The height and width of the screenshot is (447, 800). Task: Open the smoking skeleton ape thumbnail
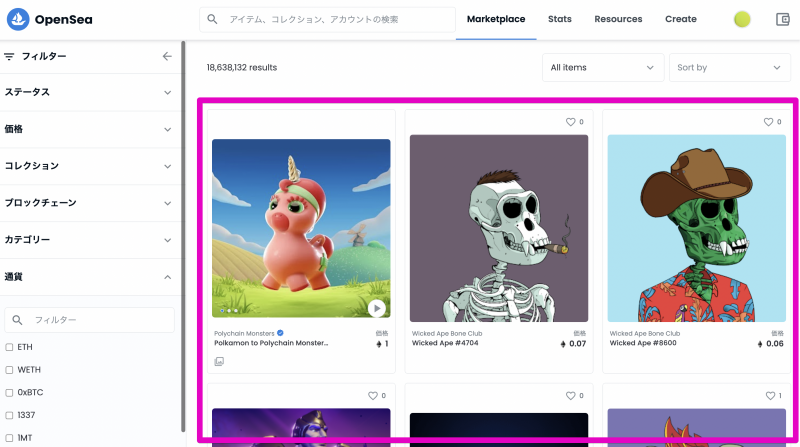(x=499, y=228)
